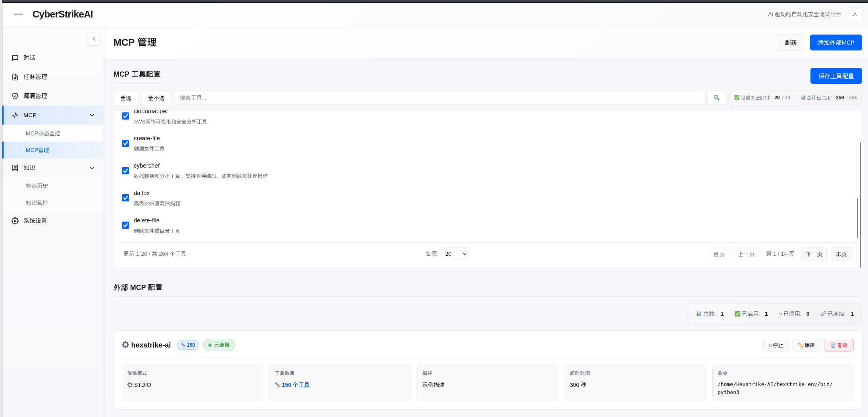Image resolution: width=868 pixels, height=417 pixels.
Task: Collapse the 知识 menu chevron
Action: (92, 168)
